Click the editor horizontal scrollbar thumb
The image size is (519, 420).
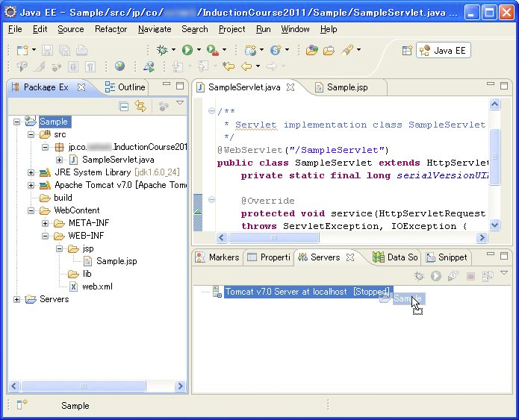274,237
